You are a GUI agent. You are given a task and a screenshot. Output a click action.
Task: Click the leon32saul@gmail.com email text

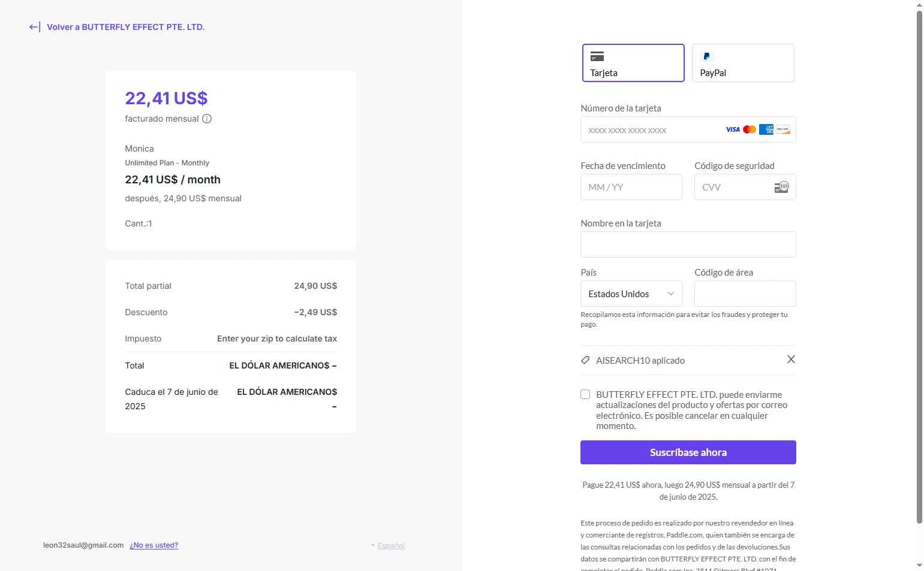pyautogui.click(x=83, y=545)
